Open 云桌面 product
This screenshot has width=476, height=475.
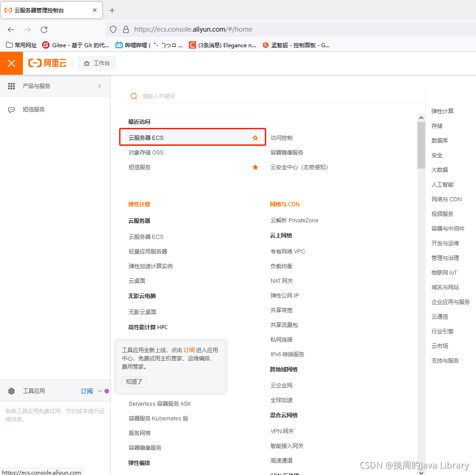[137, 281]
